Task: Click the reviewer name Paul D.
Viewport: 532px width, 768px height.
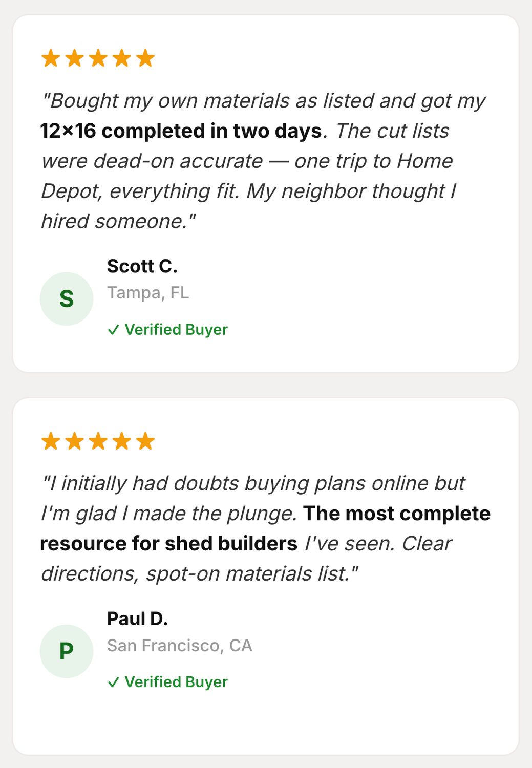Action: click(x=137, y=619)
